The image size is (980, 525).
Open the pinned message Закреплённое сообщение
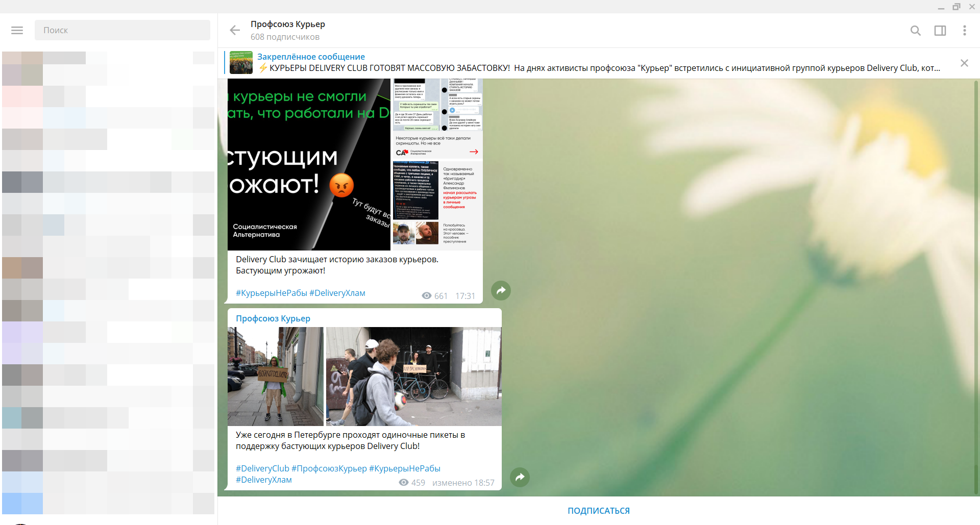[598, 62]
